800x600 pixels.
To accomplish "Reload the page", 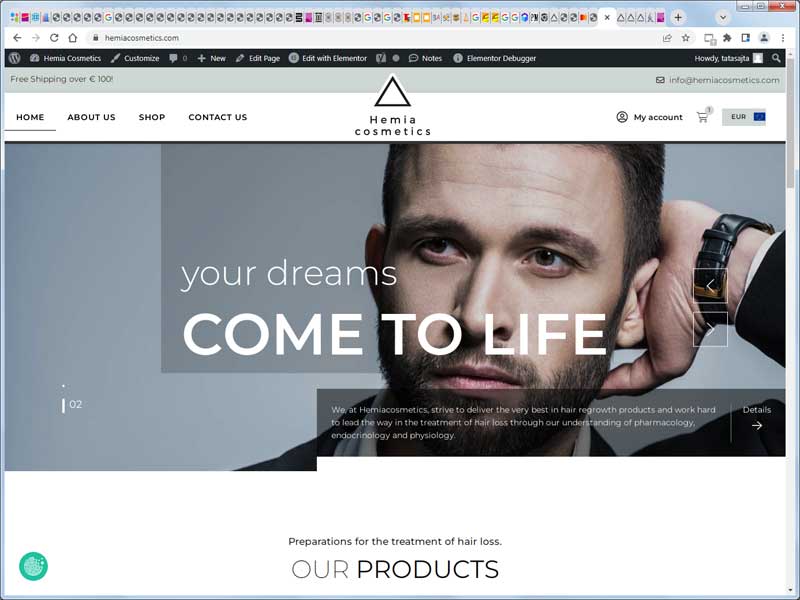I will (x=54, y=38).
